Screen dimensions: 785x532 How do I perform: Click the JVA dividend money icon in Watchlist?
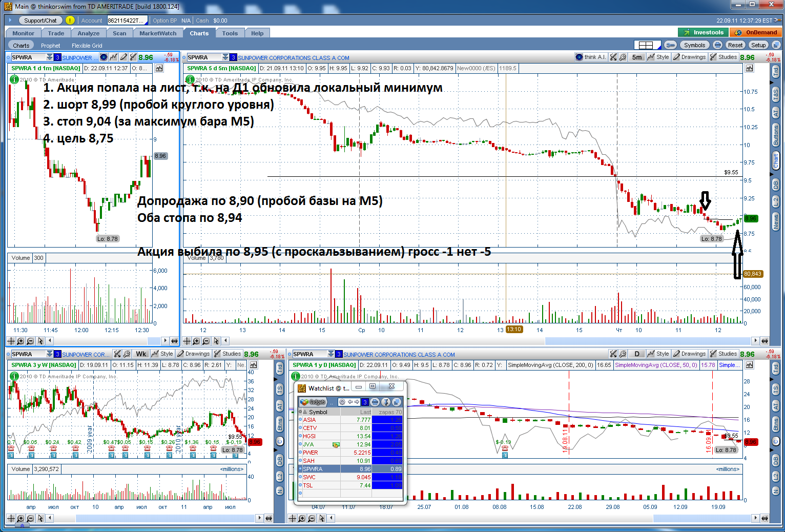point(336,444)
